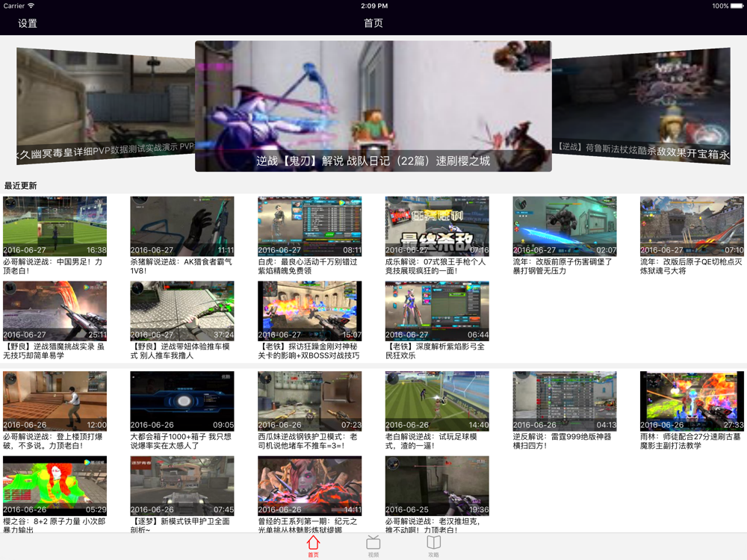Screen dimensions: 747x560
Task: Click the 首页 label under home icon
Action: [x=313, y=555]
